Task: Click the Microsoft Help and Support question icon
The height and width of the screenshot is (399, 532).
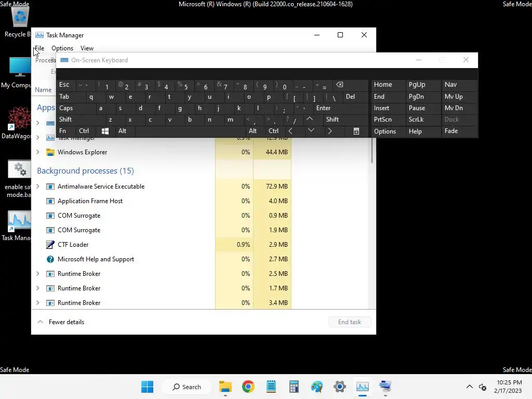Action: (x=50, y=259)
